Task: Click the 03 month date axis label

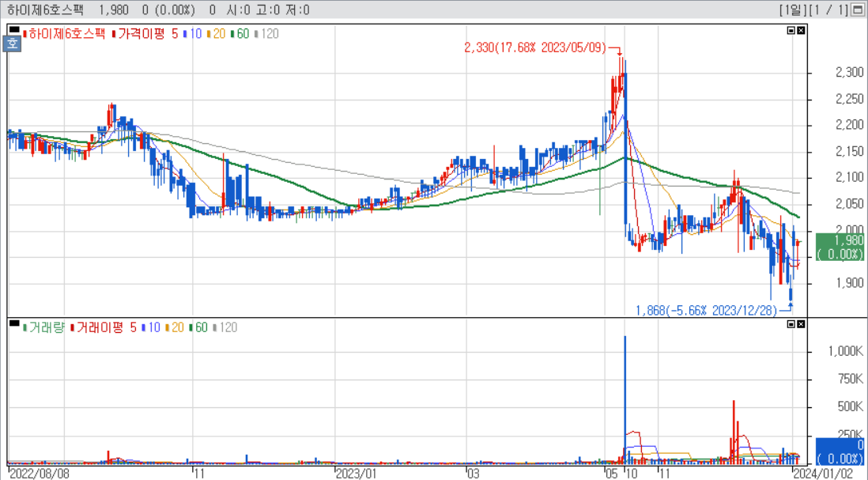Action: (473, 474)
